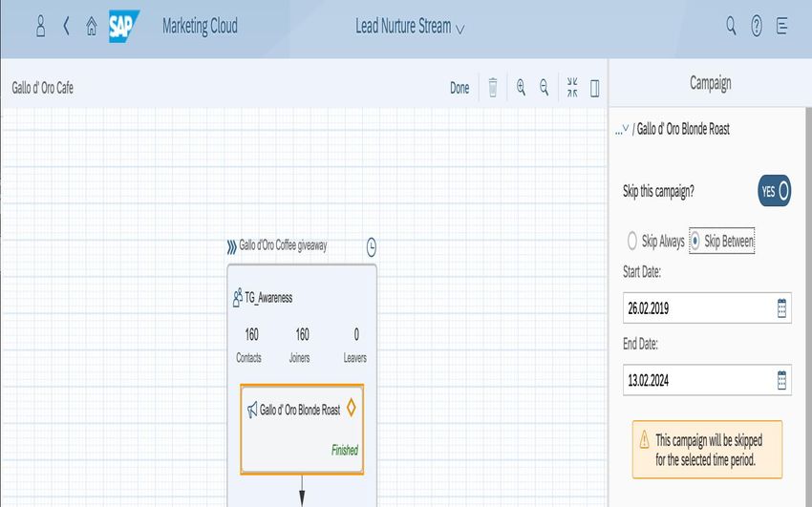The image size is (812, 507).
Task: Click the 160 Joiners count
Action: [x=302, y=335]
